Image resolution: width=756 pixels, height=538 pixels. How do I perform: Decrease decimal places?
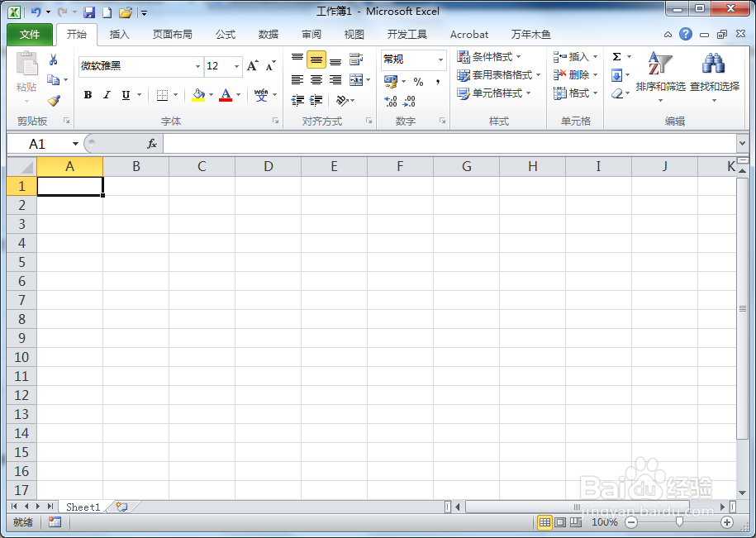pyautogui.click(x=409, y=101)
